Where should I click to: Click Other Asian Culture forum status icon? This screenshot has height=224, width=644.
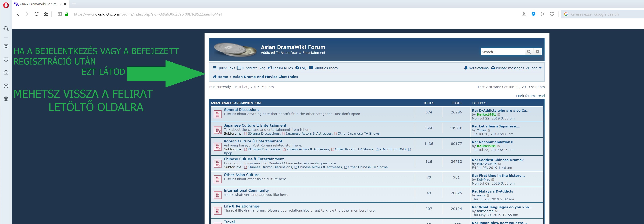pyautogui.click(x=218, y=179)
